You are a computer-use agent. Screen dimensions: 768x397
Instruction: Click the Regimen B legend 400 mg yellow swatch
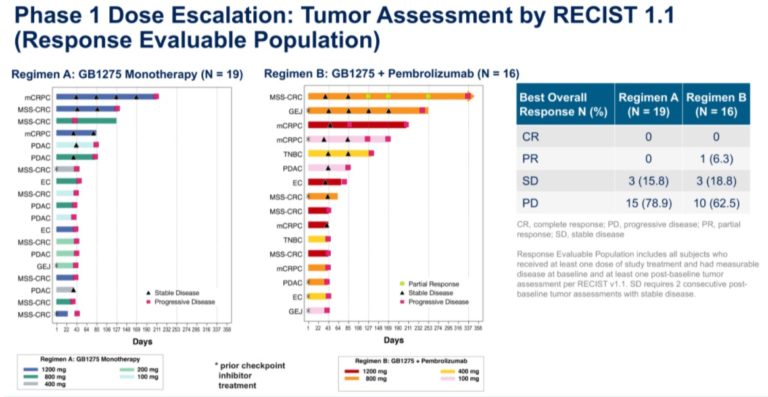click(448, 372)
